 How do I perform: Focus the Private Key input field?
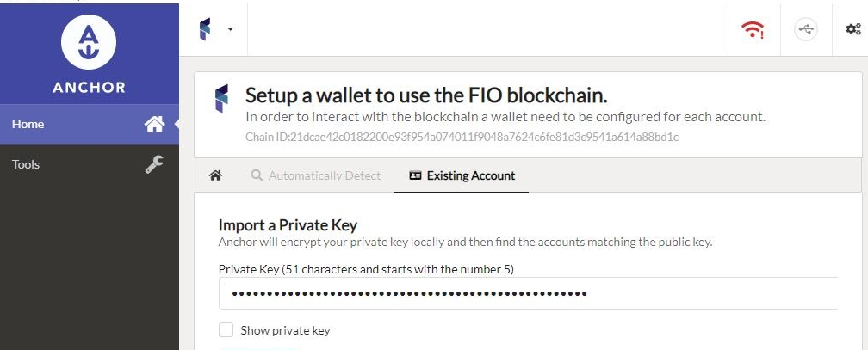[x=528, y=293]
